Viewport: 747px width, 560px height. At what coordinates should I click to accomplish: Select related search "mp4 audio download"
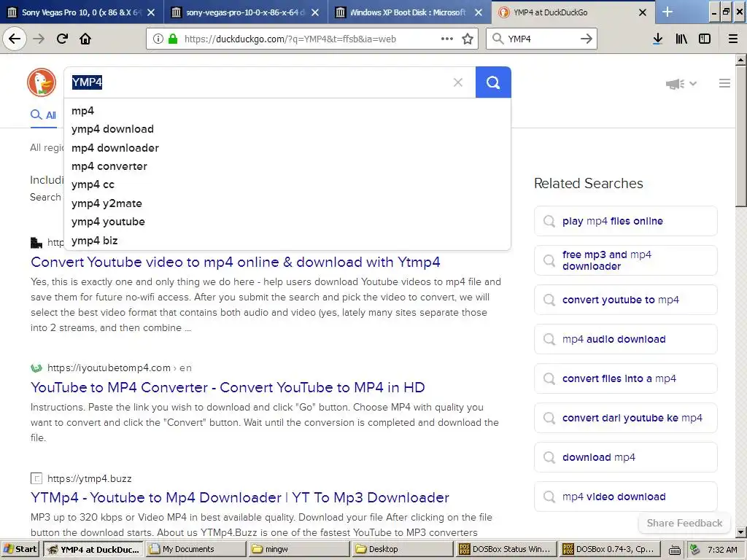pos(625,339)
